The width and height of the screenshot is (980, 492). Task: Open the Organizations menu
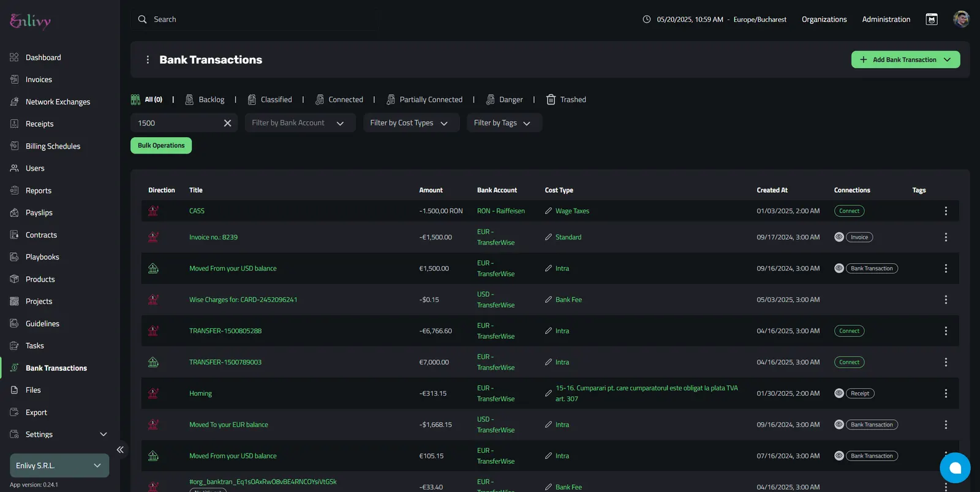[x=824, y=20]
